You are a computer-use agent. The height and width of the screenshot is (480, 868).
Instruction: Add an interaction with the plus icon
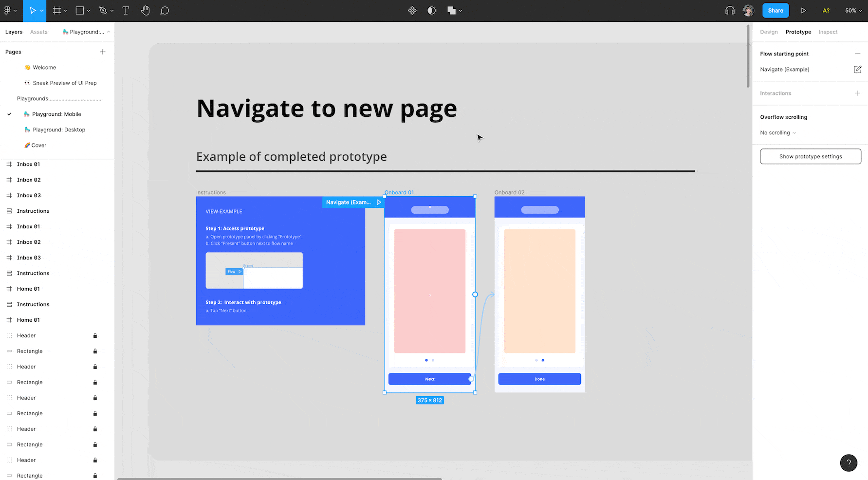[857, 93]
